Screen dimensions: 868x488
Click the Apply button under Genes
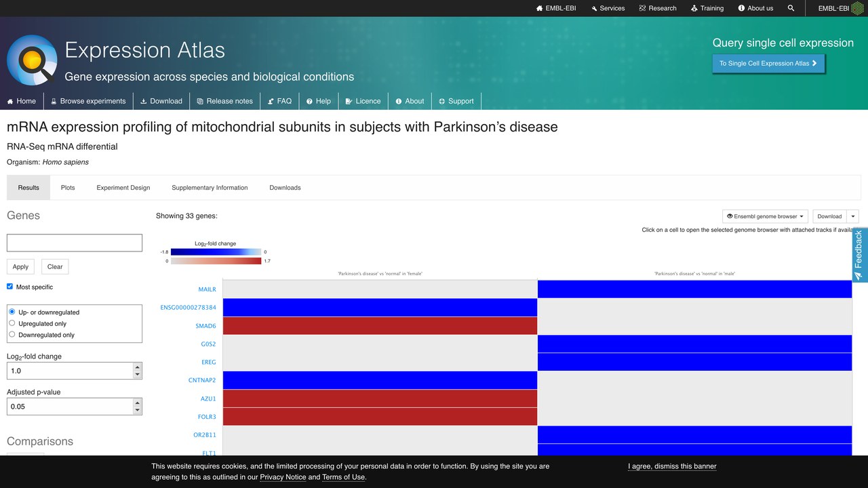click(20, 266)
